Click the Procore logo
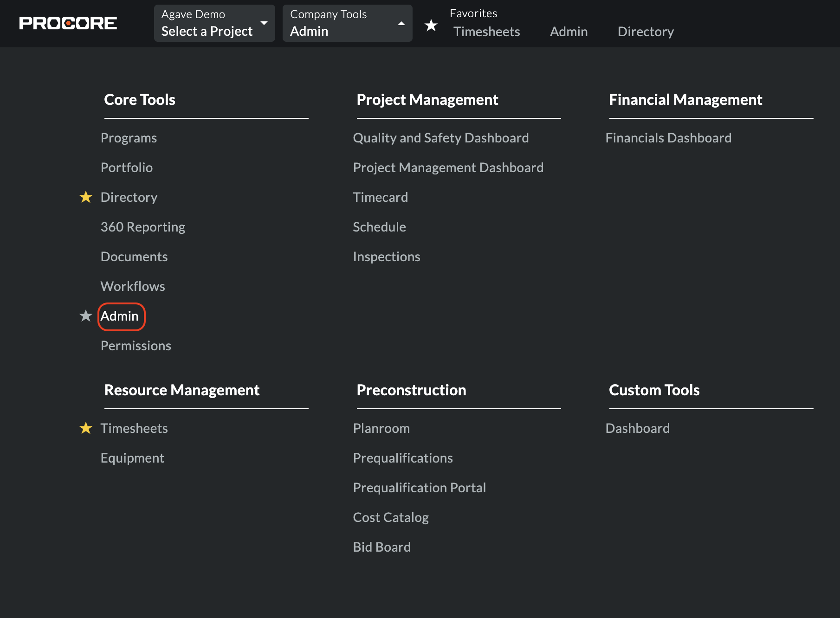840x618 pixels. click(x=68, y=23)
